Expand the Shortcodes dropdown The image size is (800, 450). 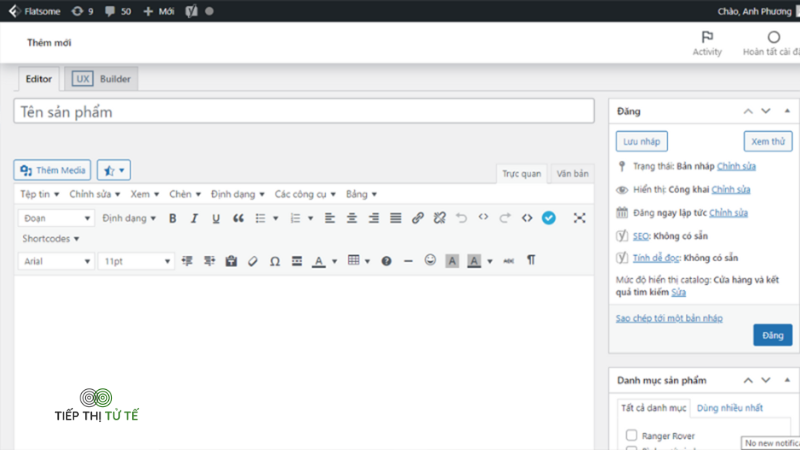tap(51, 239)
